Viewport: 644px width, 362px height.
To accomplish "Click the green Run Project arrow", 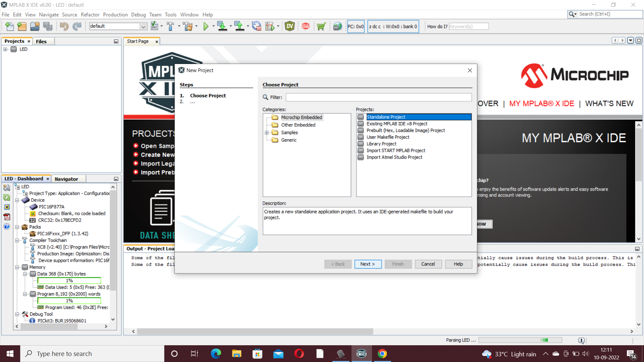I will (x=206, y=26).
